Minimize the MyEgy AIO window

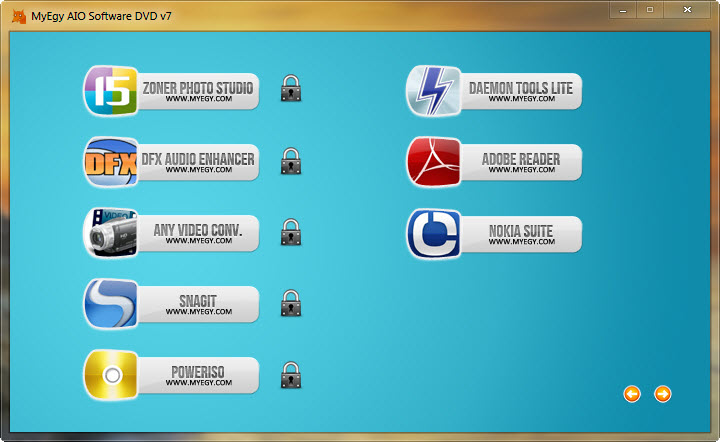[623, 10]
